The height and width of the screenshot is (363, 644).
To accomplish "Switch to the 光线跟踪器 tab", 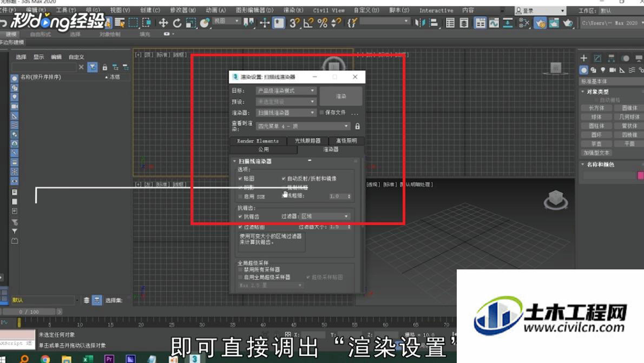I will pyautogui.click(x=307, y=141).
